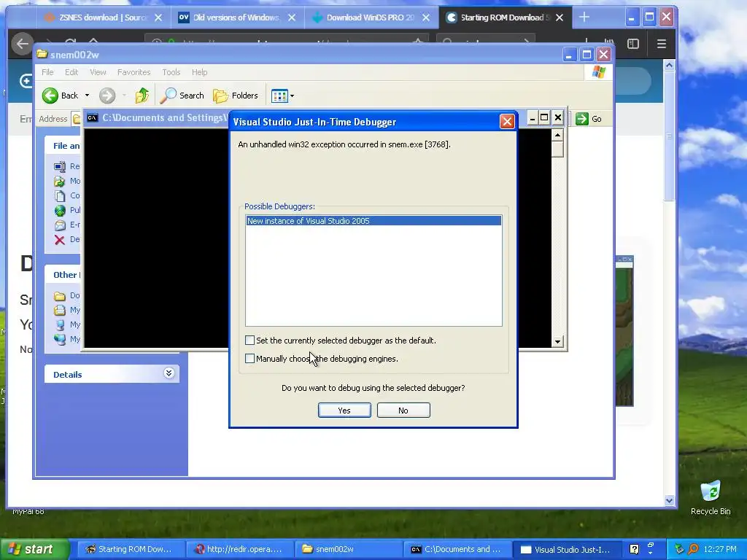This screenshot has width=747, height=560.
Task: Close the Download WinDS PRO browser tab
Action: coord(426,17)
